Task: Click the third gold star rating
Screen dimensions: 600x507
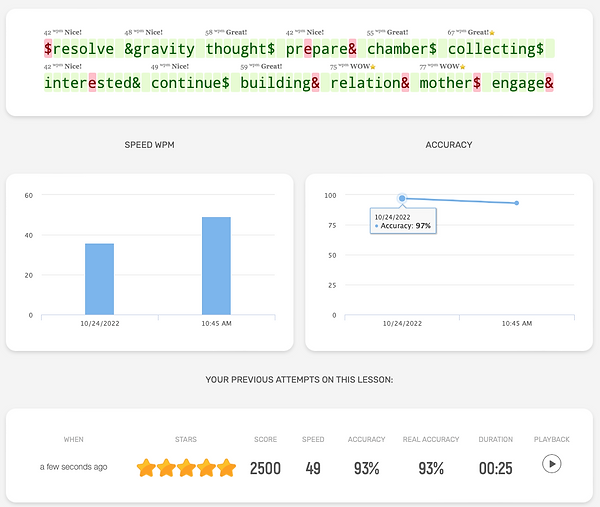Action: click(187, 467)
